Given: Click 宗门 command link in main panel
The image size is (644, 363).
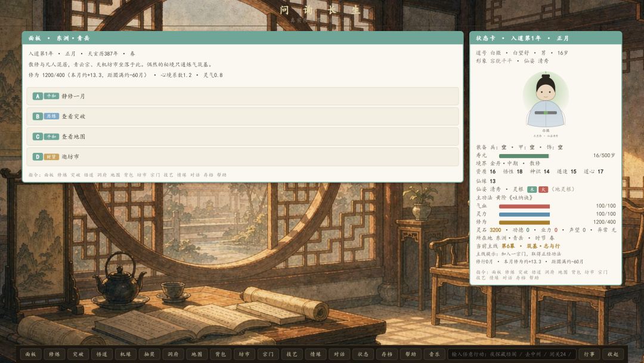Looking at the screenshot, I should [155, 175].
